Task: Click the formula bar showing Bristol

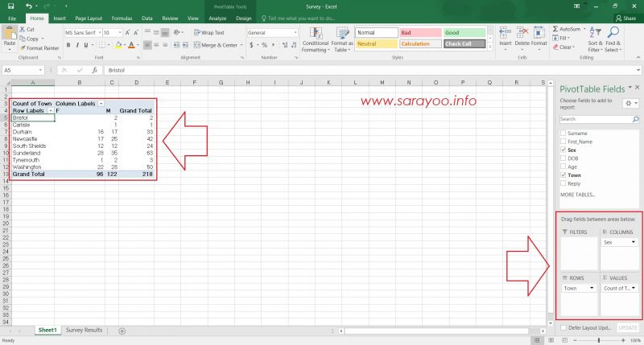Action: (x=372, y=70)
